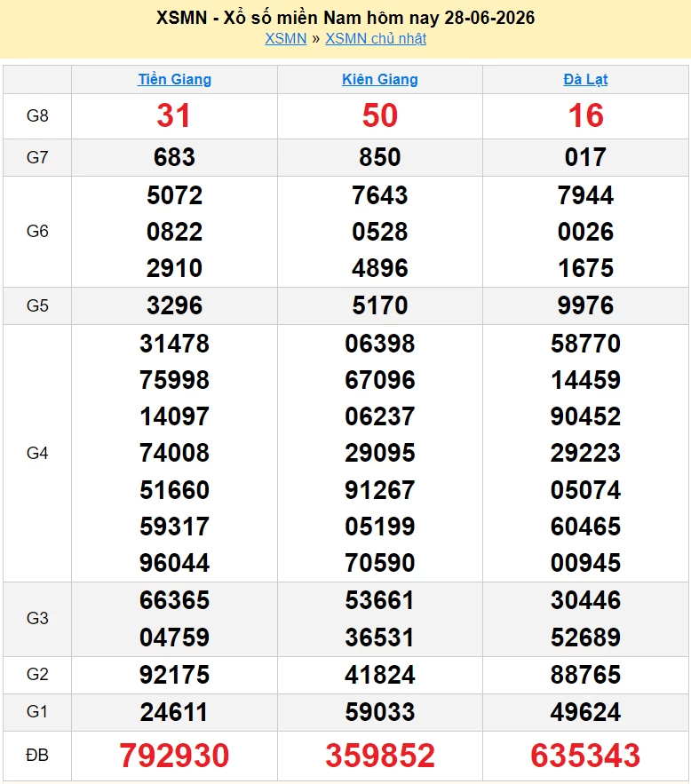This screenshot has width=691, height=784.
Task: Select G6 number 2910
Action: click(174, 268)
